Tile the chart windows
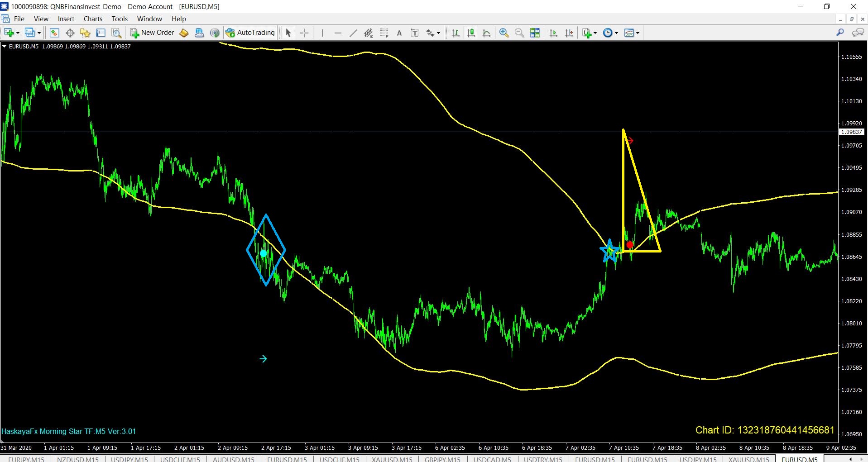868x462 pixels. [x=535, y=33]
